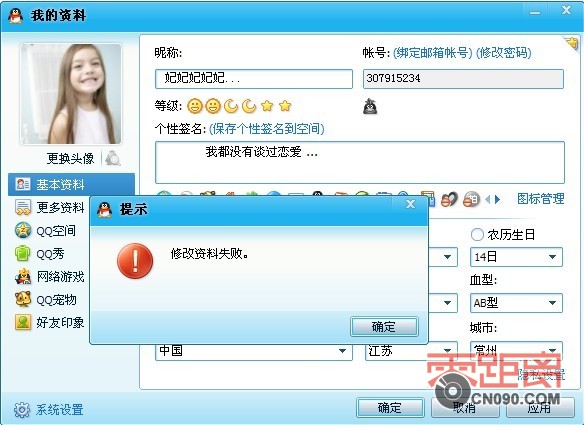Click the 帐号 field showing 307915234
This screenshot has width=584, height=425.
click(x=463, y=79)
